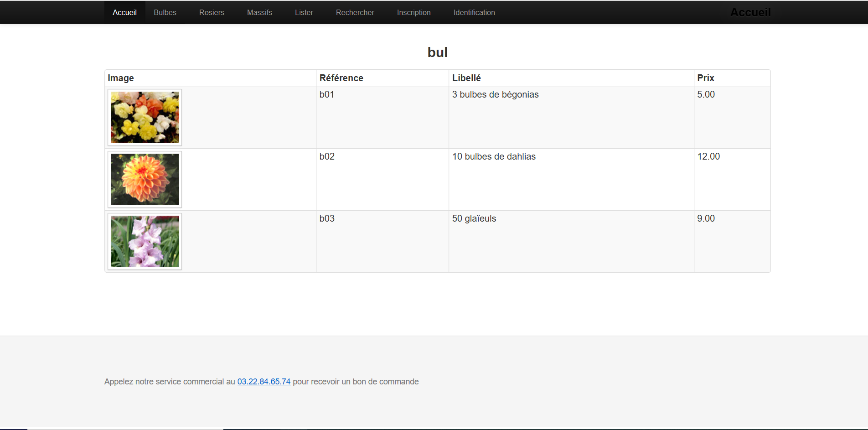Open the Rosiers menu item
Screen dimensions: 868x430
pyautogui.click(x=212, y=12)
